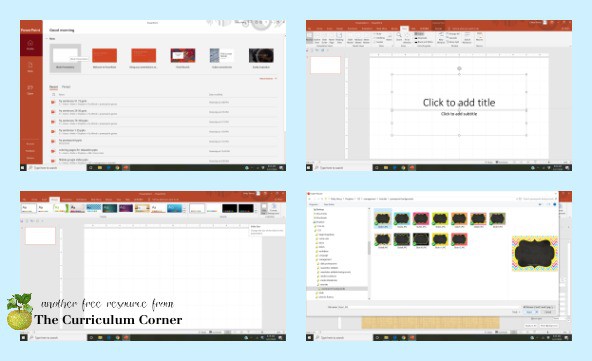Open Home in the PowerPoint start screen sidebar

[30, 45]
